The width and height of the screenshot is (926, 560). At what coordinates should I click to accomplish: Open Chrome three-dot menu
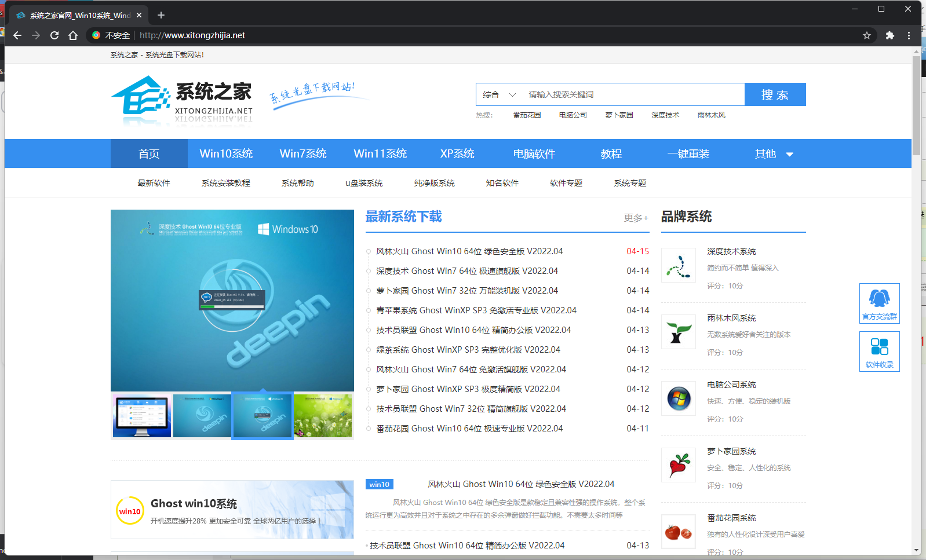(x=909, y=35)
